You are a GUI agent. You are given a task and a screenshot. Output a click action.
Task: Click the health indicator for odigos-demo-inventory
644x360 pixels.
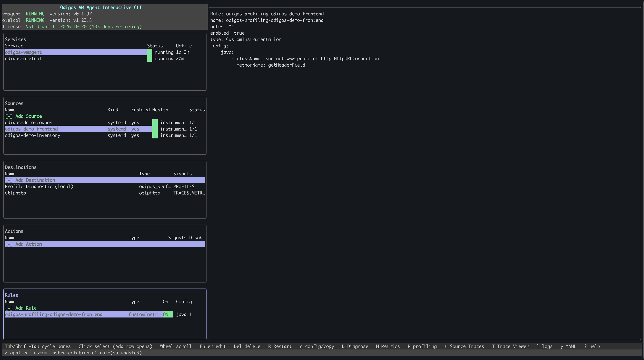coord(155,135)
